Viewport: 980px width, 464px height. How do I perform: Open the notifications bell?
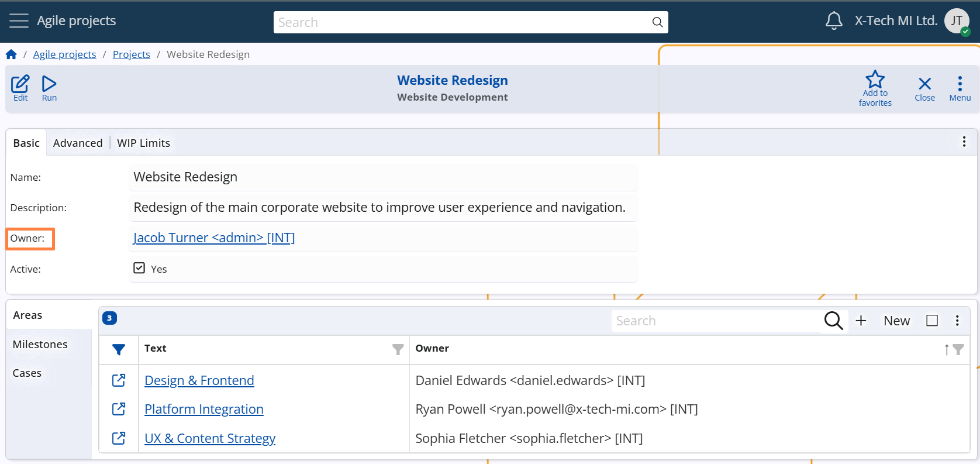pyautogui.click(x=834, y=21)
